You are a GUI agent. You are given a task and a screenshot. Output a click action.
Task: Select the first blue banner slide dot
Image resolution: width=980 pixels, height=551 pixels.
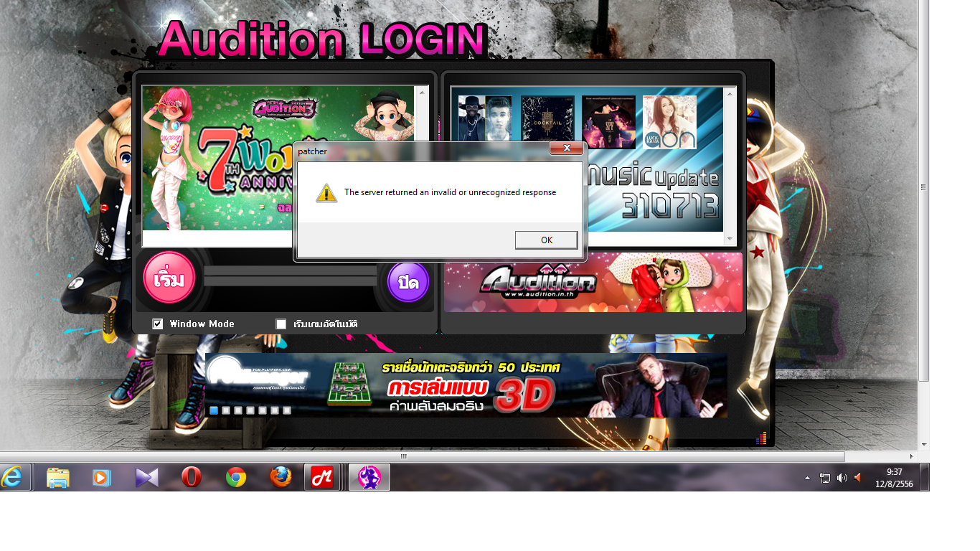213,410
